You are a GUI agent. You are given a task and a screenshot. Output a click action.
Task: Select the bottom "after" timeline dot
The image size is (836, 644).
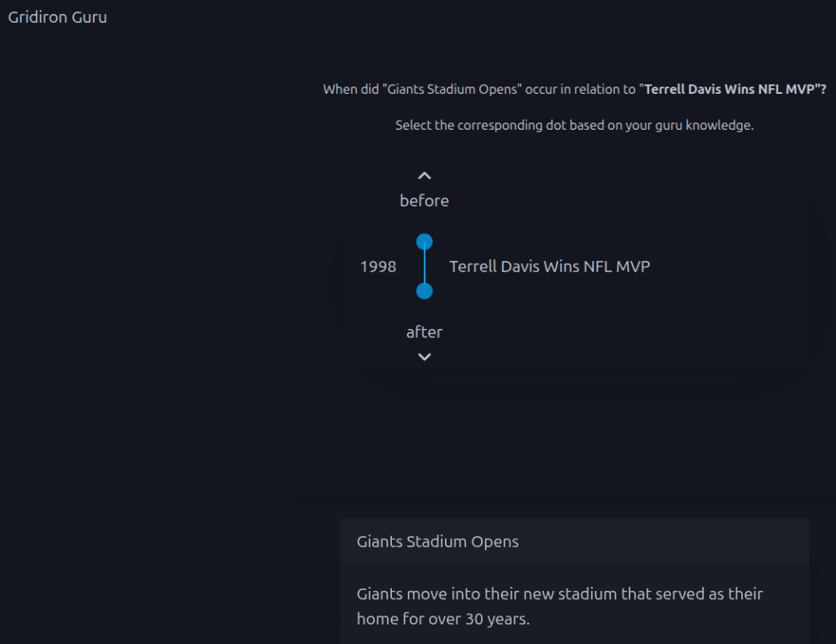point(424,291)
